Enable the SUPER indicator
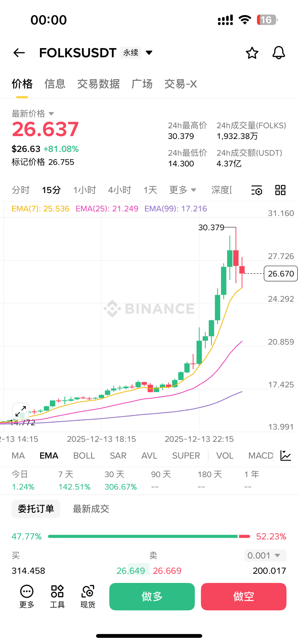 click(186, 456)
